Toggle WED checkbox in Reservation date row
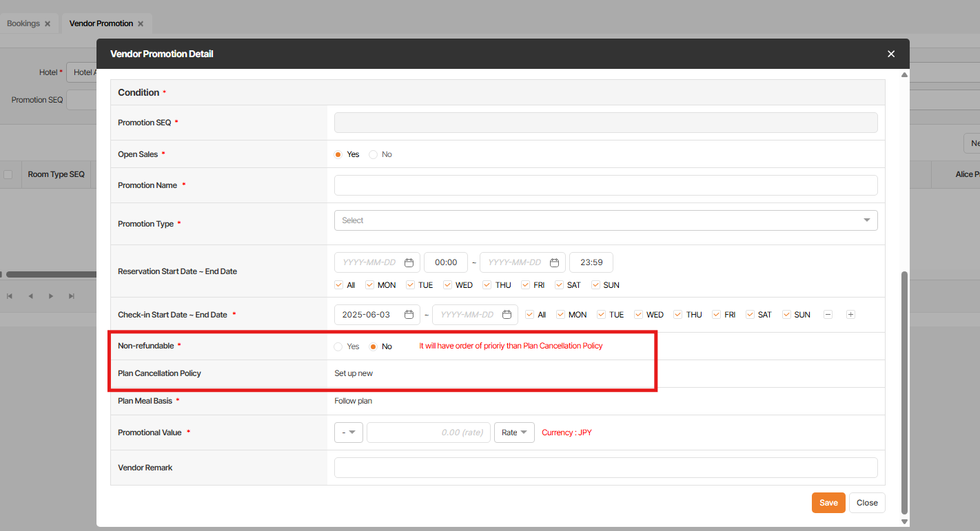This screenshot has width=980, height=531. [x=448, y=285]
